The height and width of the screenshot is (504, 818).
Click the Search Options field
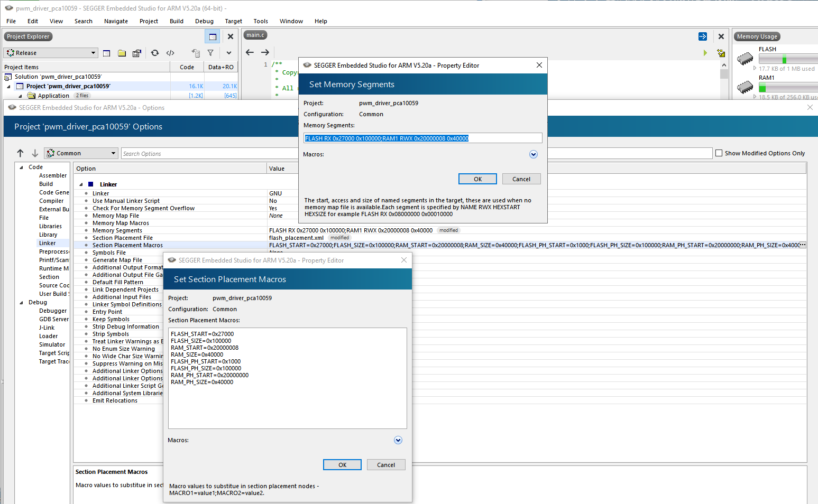point(209,153)
